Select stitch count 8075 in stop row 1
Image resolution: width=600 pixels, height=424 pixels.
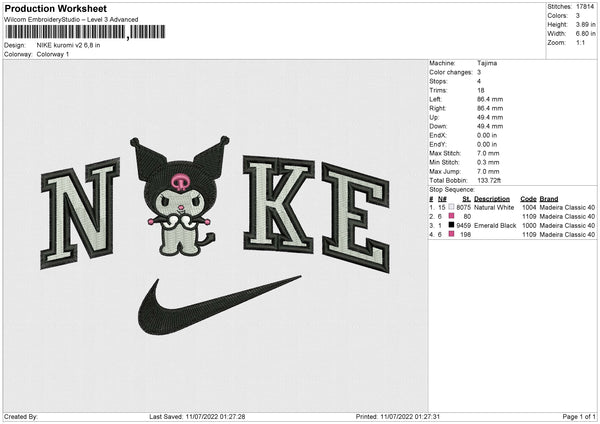tap(463, 207)
